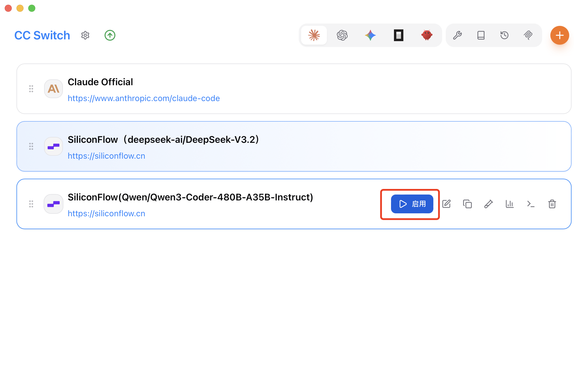Open the book icon in the toolbar

(481, 35)
